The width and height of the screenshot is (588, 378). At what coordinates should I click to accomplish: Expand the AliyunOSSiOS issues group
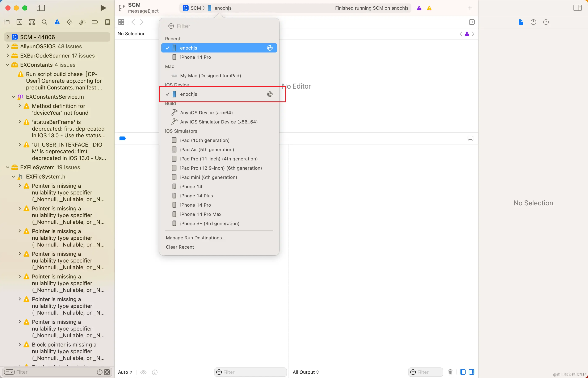click(x=8, y=46)
